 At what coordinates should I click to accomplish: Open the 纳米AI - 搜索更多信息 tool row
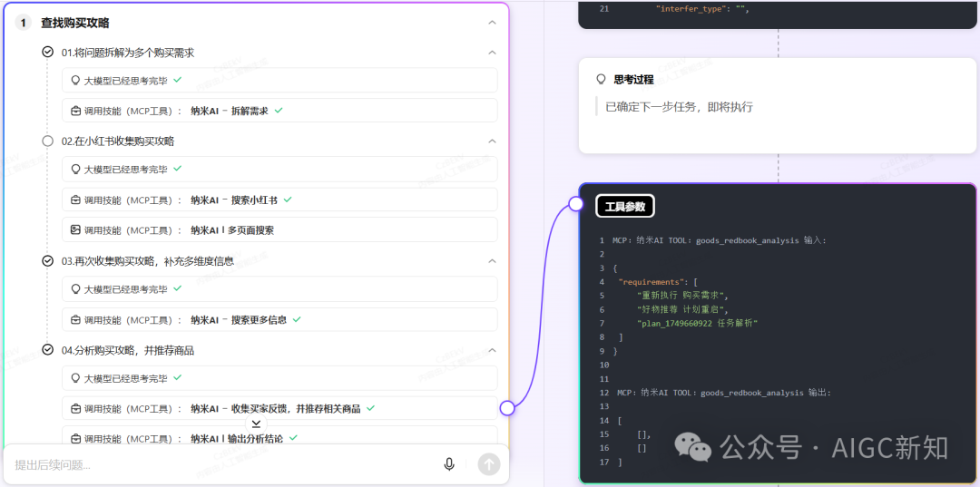(280, 319)
